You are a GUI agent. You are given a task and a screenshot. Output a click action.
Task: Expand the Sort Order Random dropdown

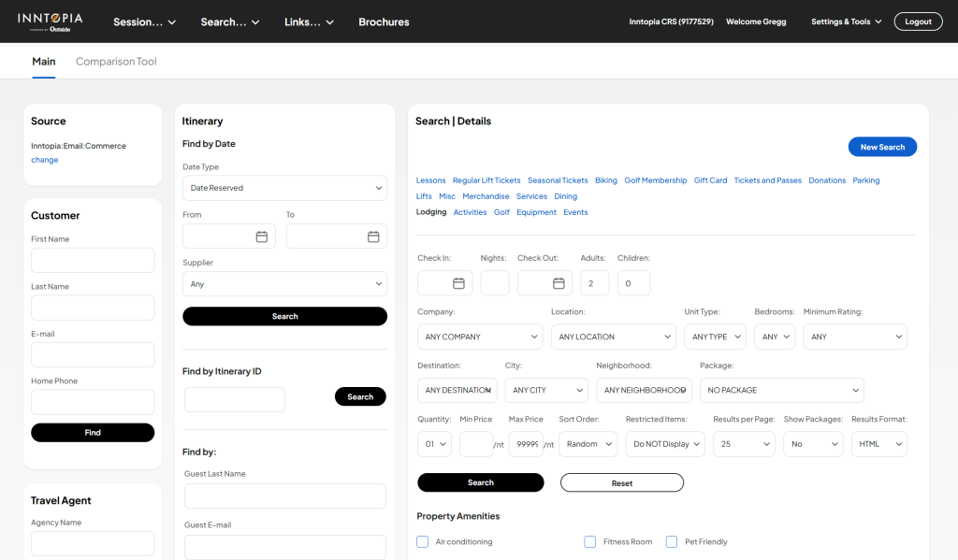point(588,444)
